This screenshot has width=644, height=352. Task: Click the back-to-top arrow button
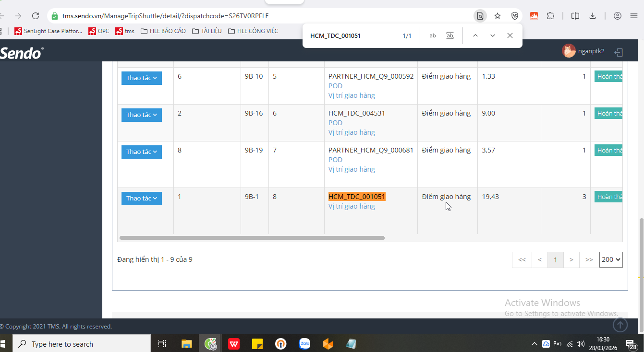[620, 325]
